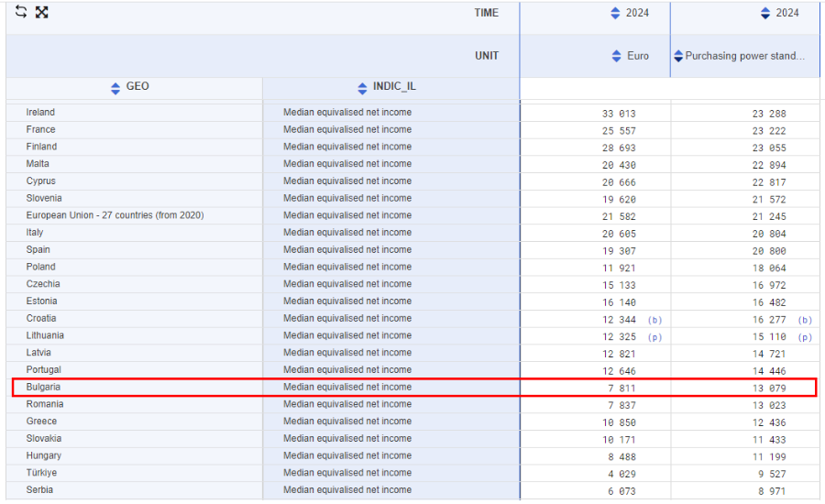The width and height of the screenshot is (825, 504).
Task: Click the TIME dimension label
Action: pyautogui.click(x=486, y=13)
